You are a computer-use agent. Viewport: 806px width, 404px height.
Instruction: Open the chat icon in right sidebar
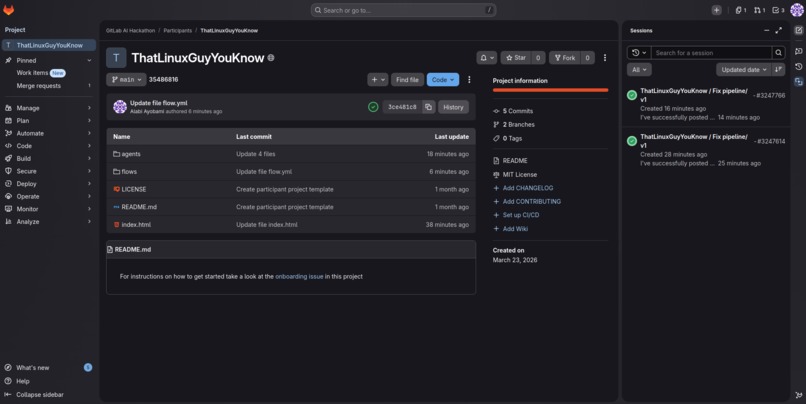(x=798, y=51)
